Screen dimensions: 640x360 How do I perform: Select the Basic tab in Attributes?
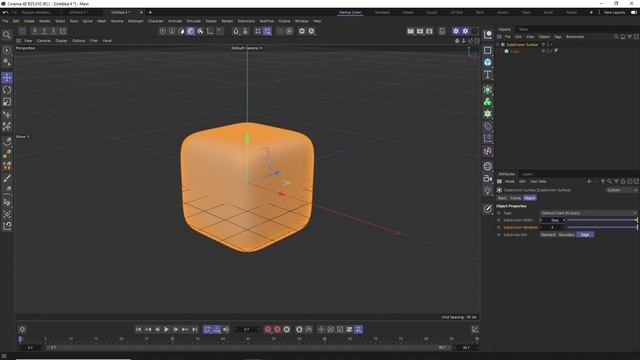(x=502, y=198)
